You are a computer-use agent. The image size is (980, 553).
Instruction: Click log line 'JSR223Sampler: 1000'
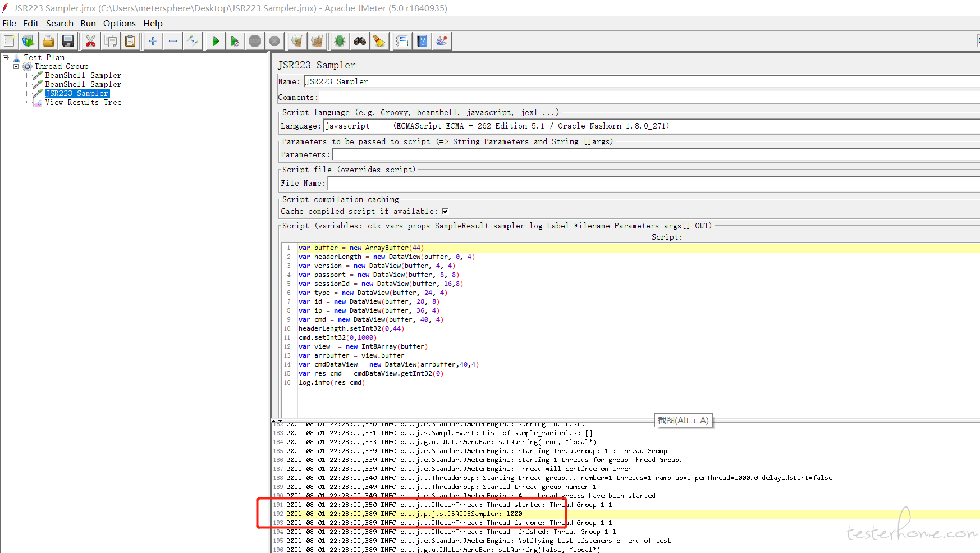click(x=404, y=514)
